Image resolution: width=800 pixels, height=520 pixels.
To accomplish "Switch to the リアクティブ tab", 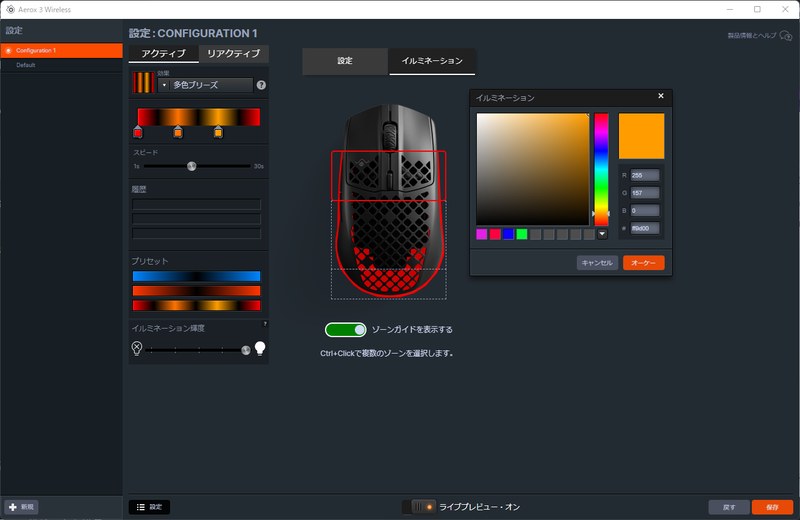I will coord(234,54).
